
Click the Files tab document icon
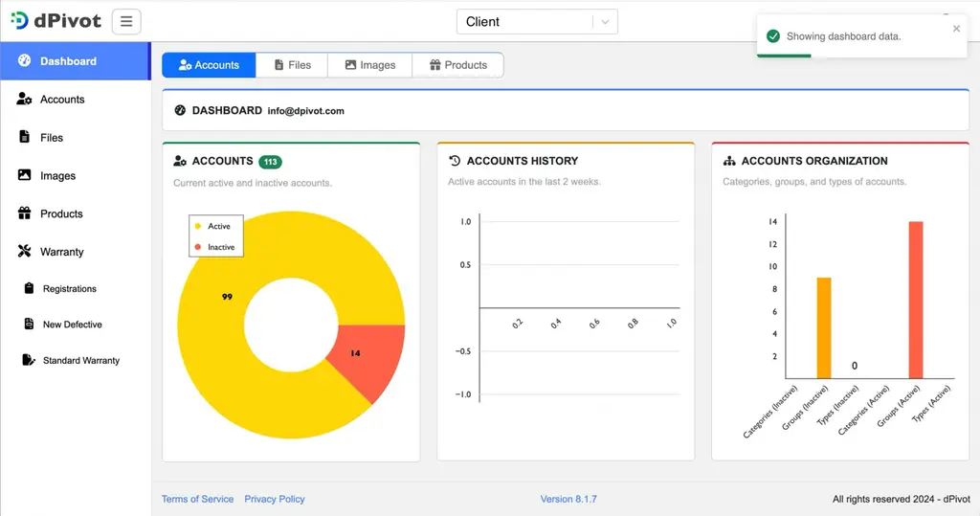[x=278, y=65]
